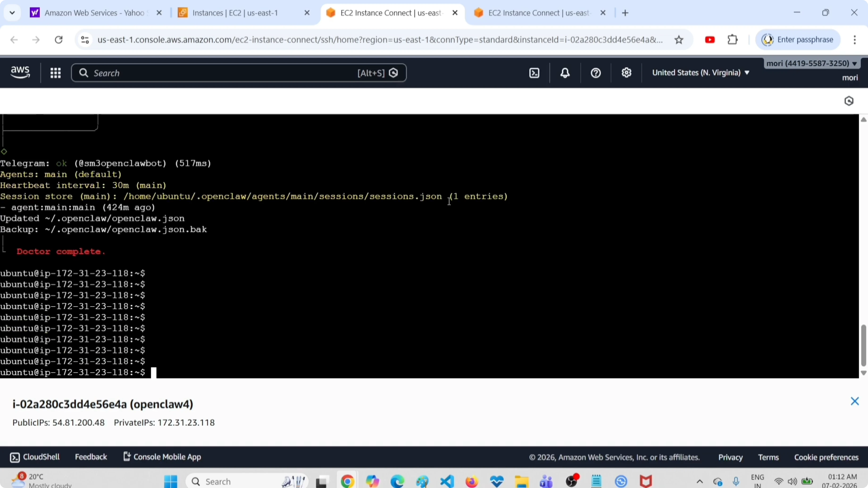Screen dimensions: 868x488
Task: Open the browser tab search chevron
Action: [x=12, y=13]
